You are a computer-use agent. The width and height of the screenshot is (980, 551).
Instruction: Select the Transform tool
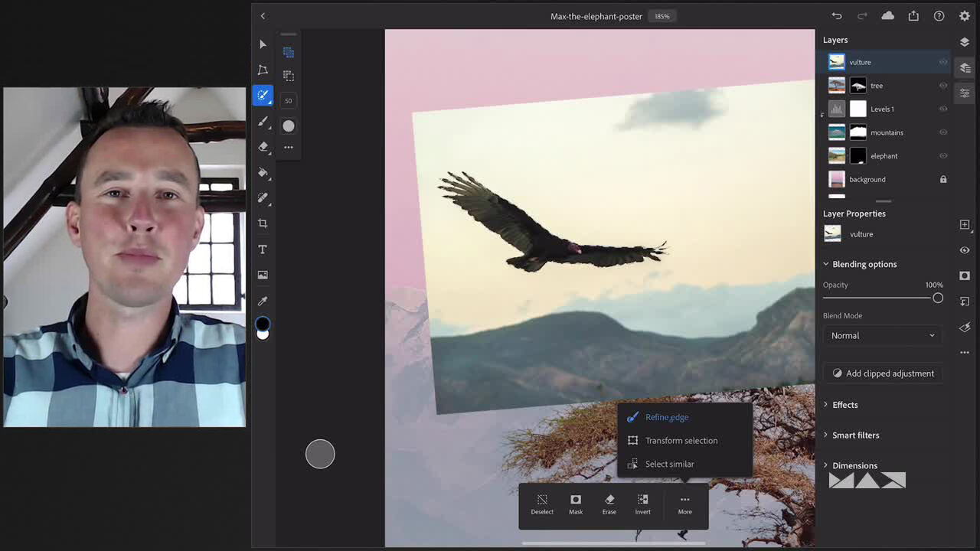pyautogui.click(x=263, y=70)
